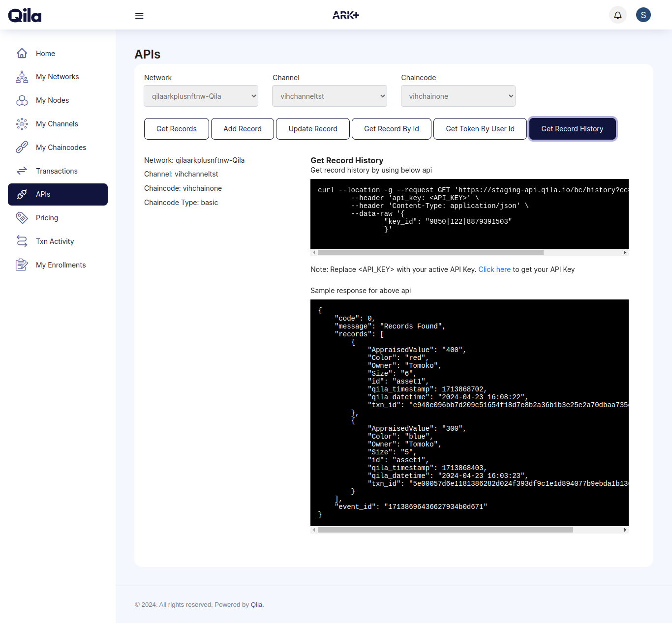This screenshot has height=624, width=672.
Task: Click 'Network: qilaarkplusnftnw-Qila' info text
Action: tap(194, 160)
